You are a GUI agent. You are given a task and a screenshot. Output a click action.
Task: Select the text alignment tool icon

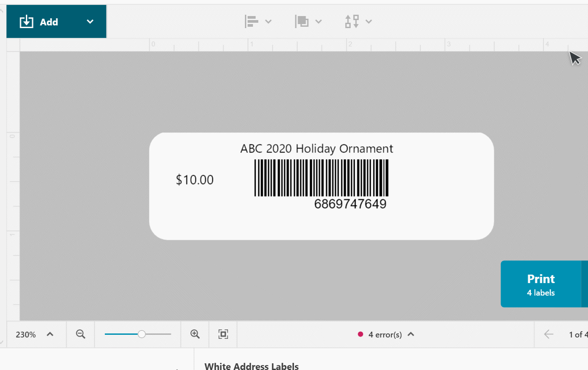251,21
